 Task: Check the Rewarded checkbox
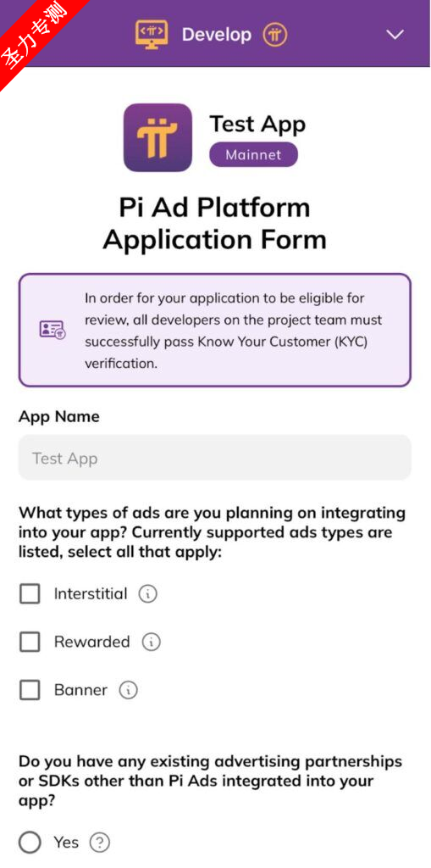(x=30, y=643)
